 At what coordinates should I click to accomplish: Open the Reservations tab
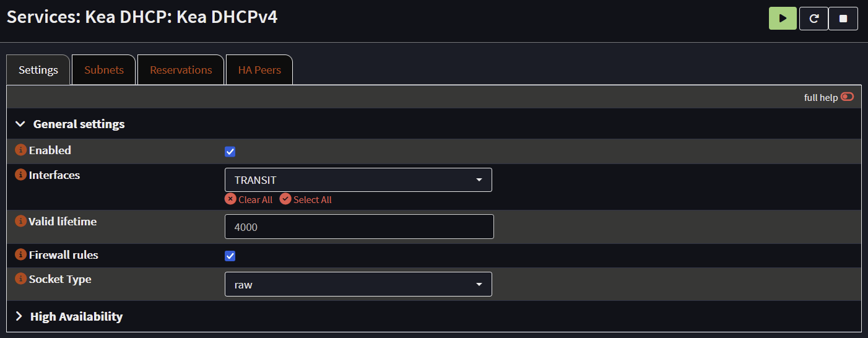[181, 70]
